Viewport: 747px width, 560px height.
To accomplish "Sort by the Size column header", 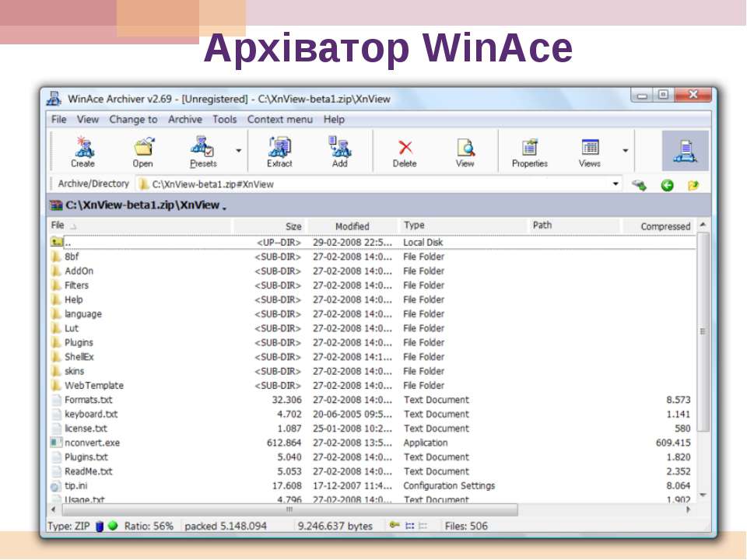I will pyautogui.click(x=270, y=226).
